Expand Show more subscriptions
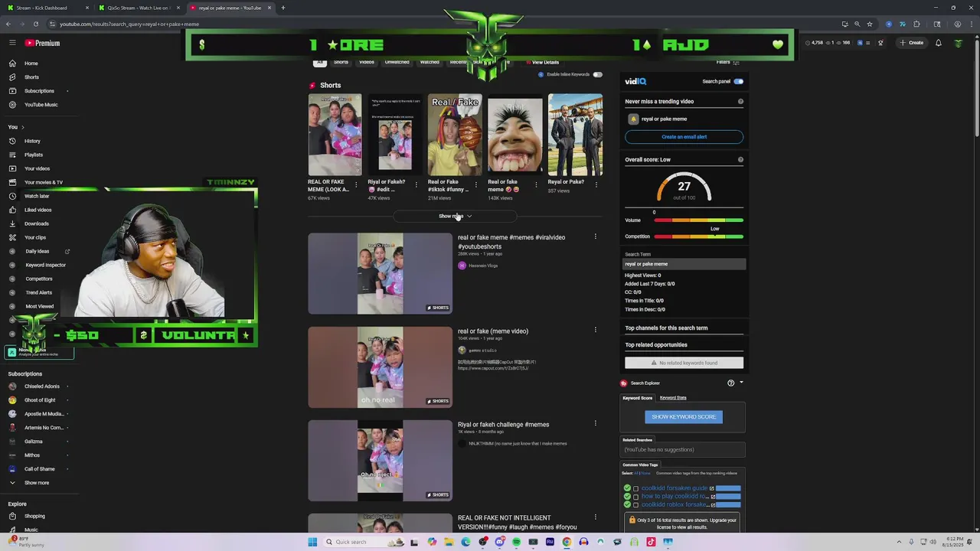 pos(36,483)
